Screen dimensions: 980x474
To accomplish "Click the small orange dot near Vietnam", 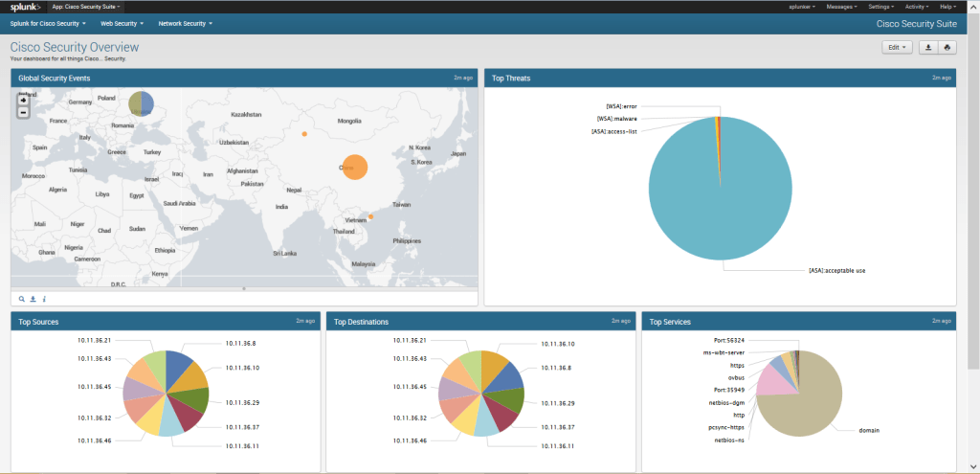I will click(x=370, y=217).
